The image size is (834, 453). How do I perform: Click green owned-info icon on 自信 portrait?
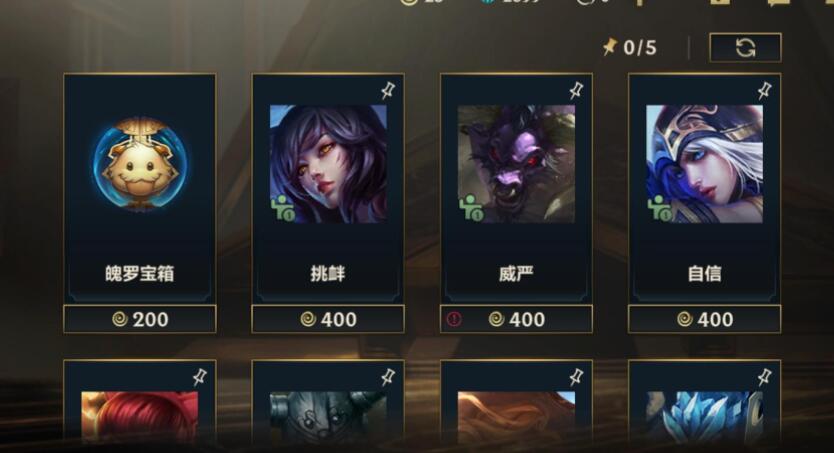[660, 208]
